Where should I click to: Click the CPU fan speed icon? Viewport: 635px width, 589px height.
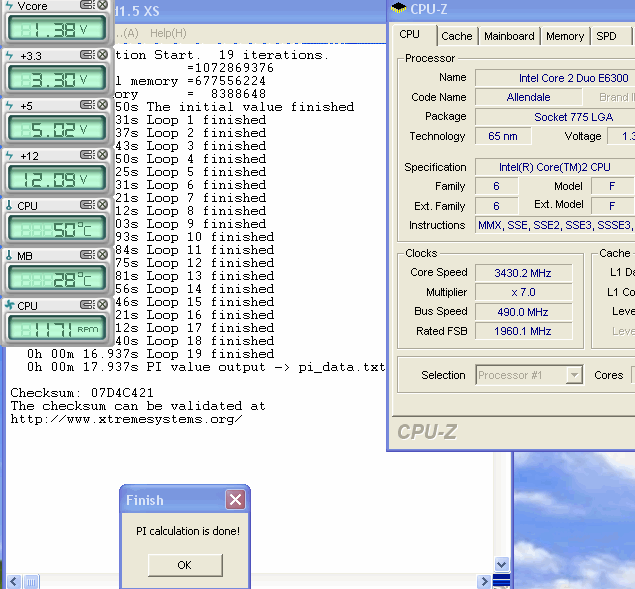click(x=10, y=305)
